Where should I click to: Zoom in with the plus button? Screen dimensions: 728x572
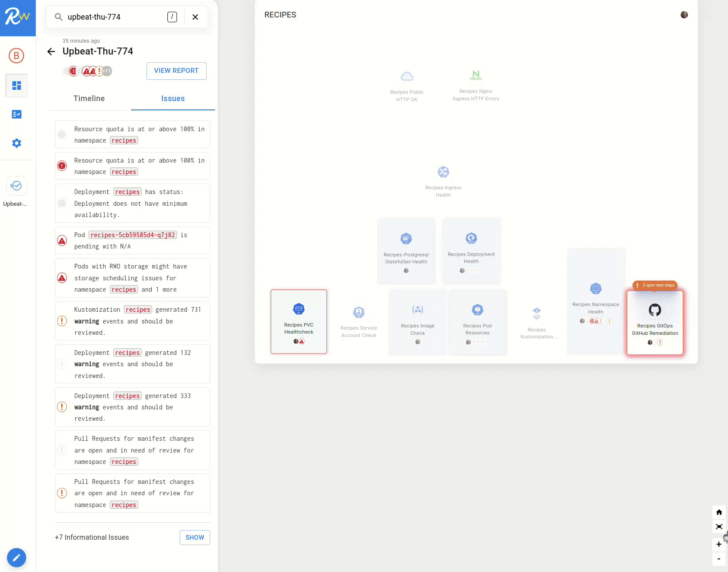click(x=719, y=544)
